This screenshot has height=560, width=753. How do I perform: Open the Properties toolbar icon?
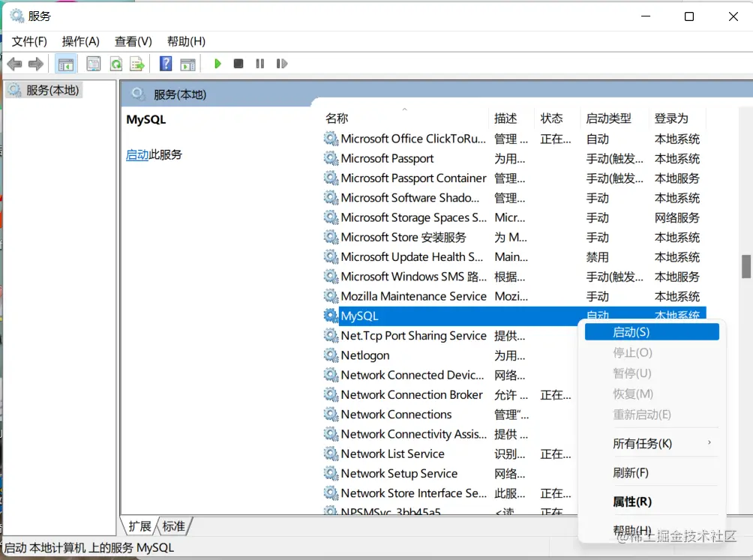[x=93, y=64]
